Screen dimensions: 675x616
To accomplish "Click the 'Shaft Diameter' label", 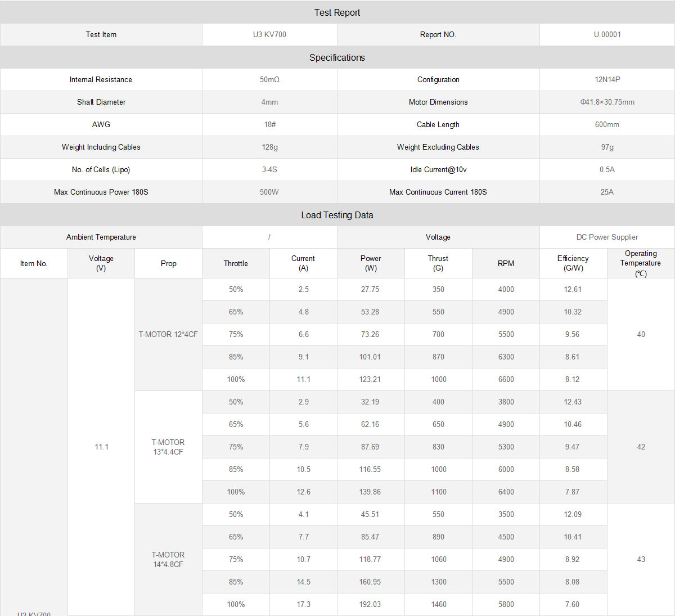I will [101, 102].
